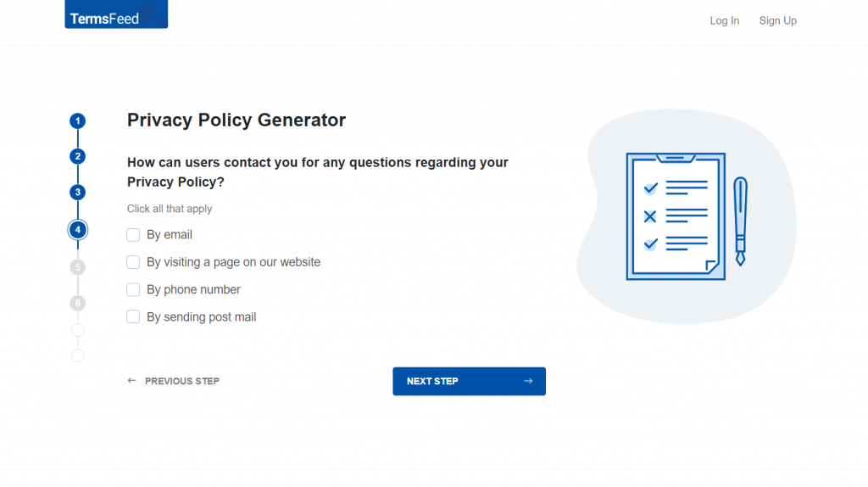Jump to step 2 circle
868x487 pixels.
click(x=77, y=156)
